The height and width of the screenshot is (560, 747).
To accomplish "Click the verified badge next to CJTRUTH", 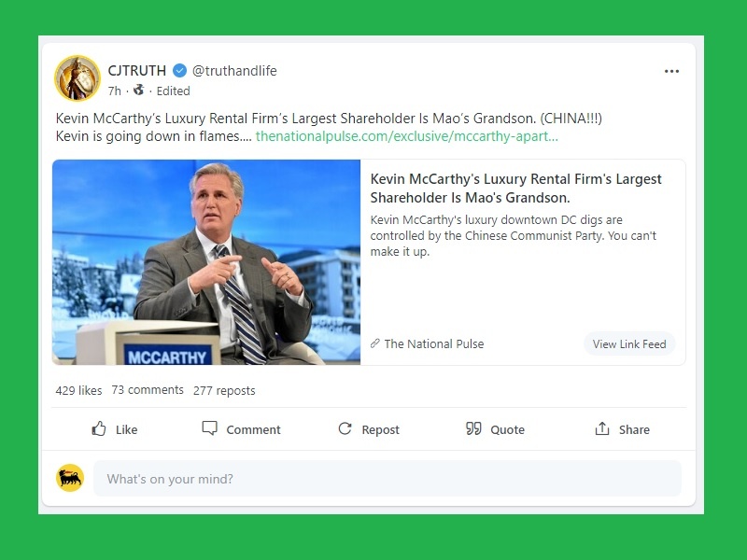I will tap(179, 71).
